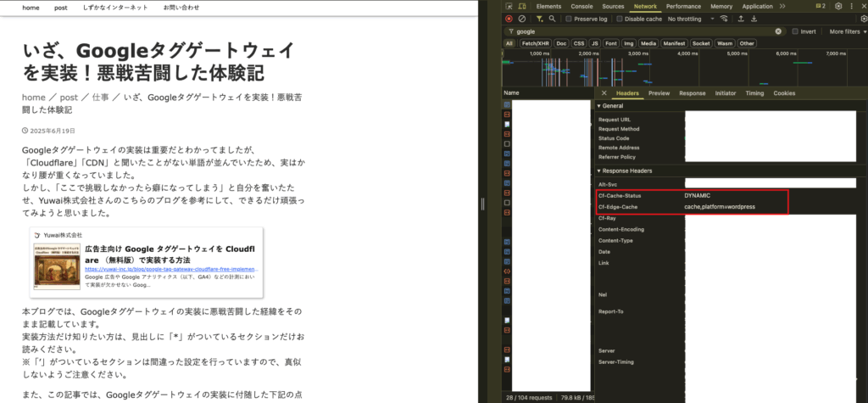Switch to the Elements tab

[548, 7]
